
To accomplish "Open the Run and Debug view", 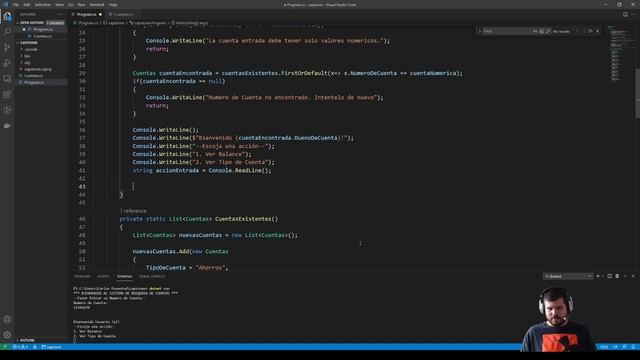I will 7,63.
